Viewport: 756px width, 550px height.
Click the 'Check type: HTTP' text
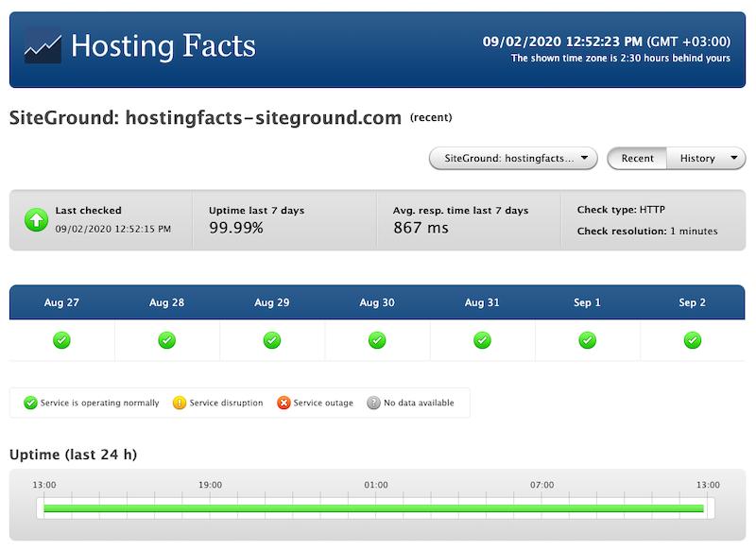coord(621,210)
